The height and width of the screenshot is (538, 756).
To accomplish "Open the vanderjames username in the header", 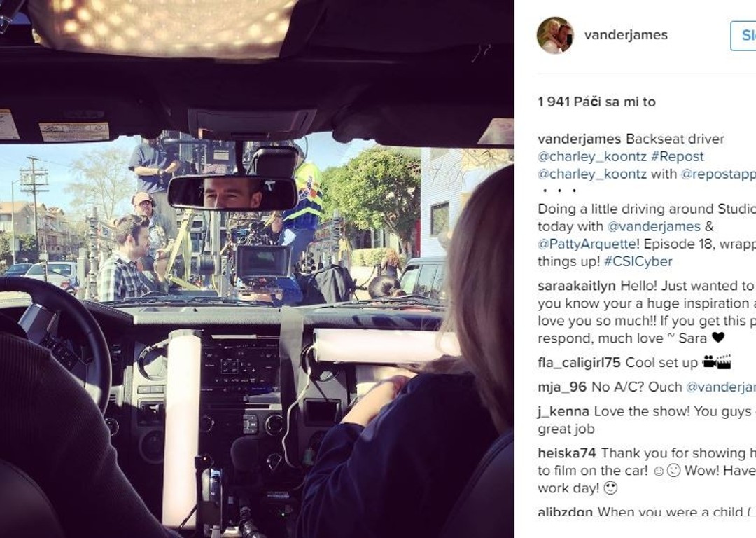I will (626, 35).
